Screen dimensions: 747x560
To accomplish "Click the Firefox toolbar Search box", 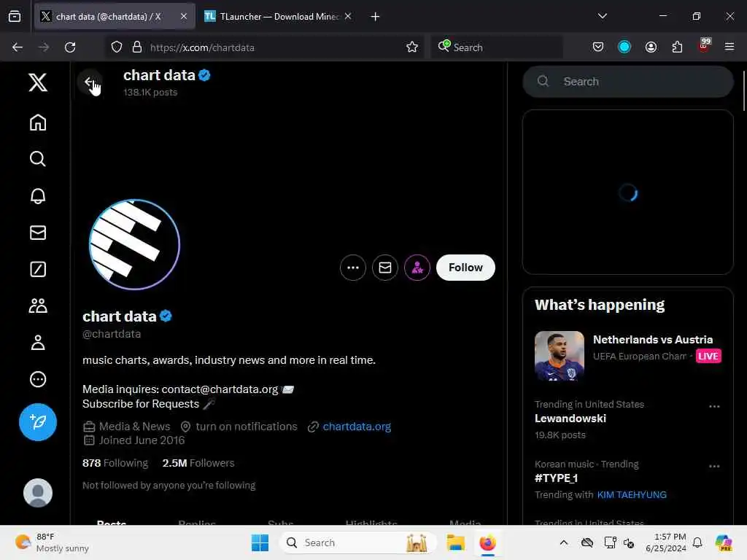I will pos(498,47).
